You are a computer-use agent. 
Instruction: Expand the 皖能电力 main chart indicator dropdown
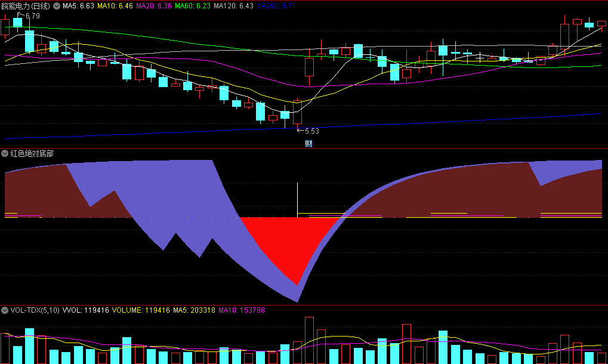click(57, 6)
